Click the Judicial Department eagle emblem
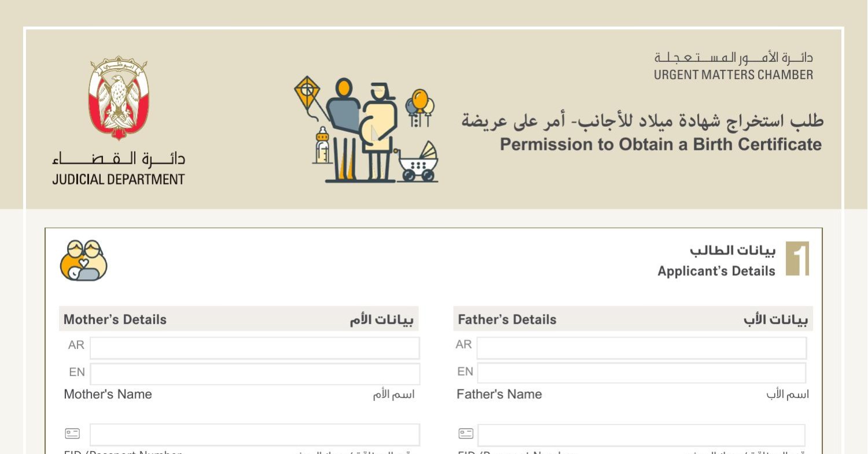Screen dimensions: 868x454 [x=119, y=97]
